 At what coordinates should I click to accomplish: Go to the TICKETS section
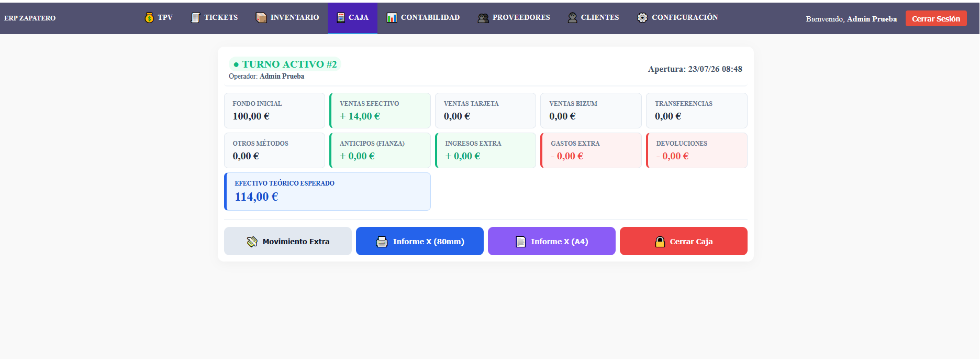[x=214, y=18]
